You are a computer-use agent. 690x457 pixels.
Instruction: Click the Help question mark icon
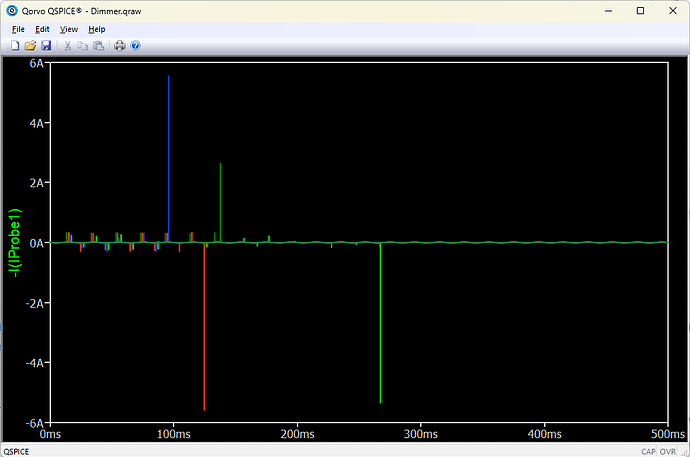tap(135, 46)
